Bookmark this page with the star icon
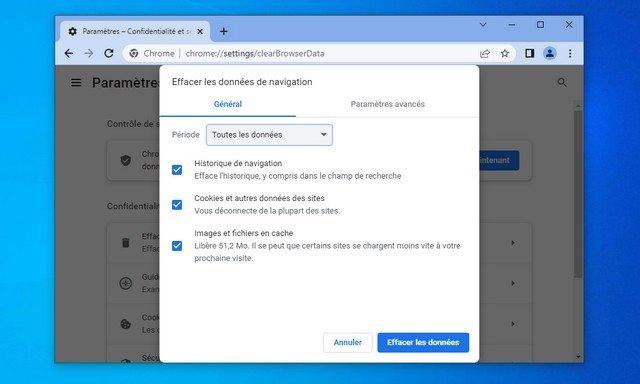The height and width of the screenshot is (384, 640). [x=505, y=53]
